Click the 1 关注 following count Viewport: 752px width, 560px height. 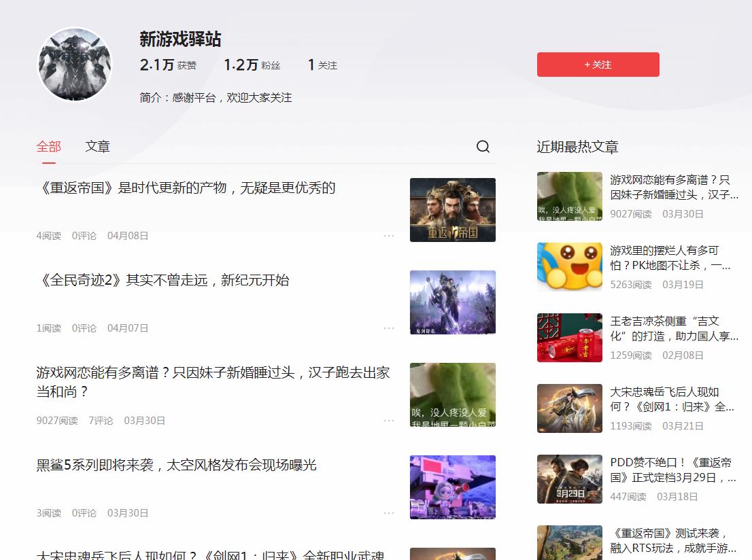(322, 65)
